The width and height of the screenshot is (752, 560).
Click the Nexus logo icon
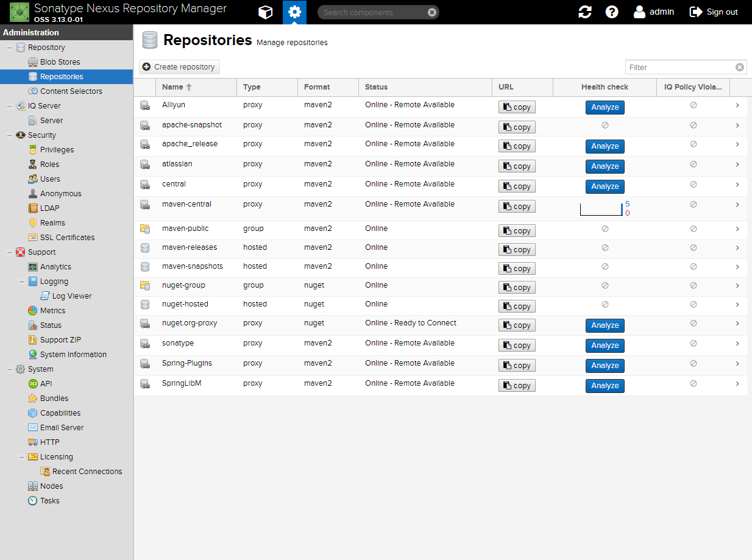[20, 12]
